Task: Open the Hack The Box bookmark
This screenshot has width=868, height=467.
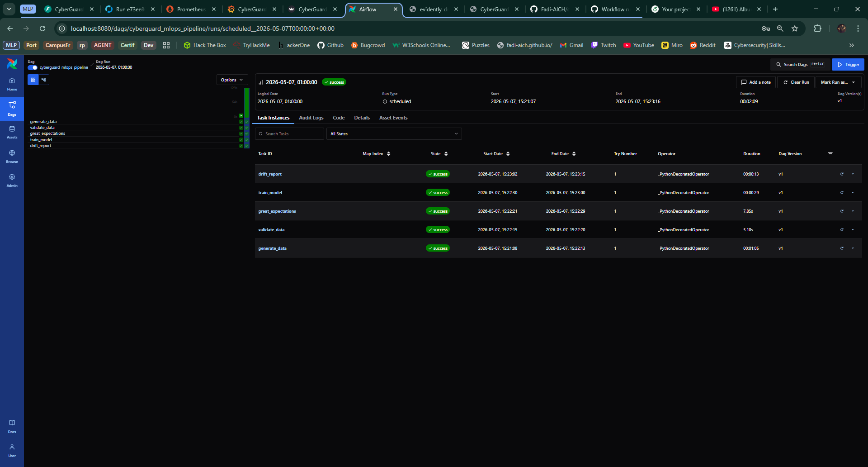Action: (205, 45)
